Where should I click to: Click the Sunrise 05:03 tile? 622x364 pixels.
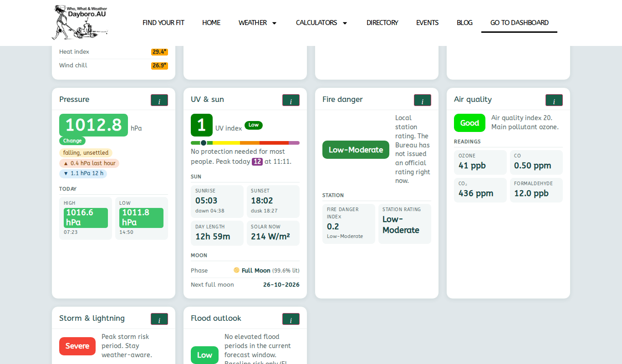[x=217, y=202]
